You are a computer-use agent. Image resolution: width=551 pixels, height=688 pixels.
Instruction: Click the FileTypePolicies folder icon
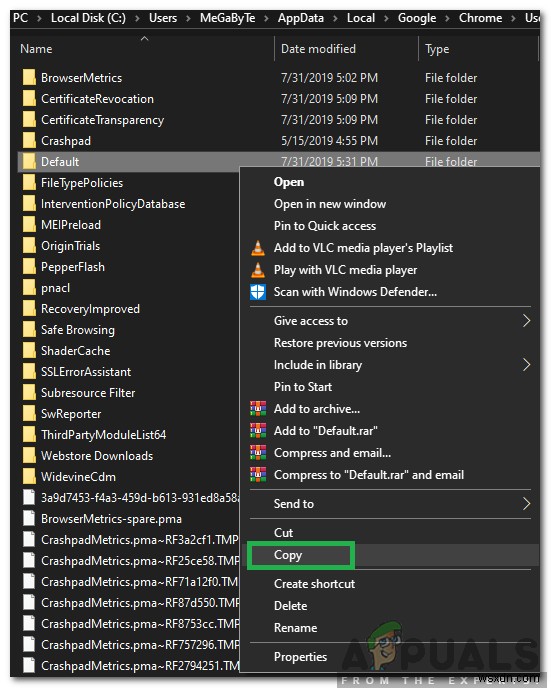pyautogui.click(x=29, y=183)
